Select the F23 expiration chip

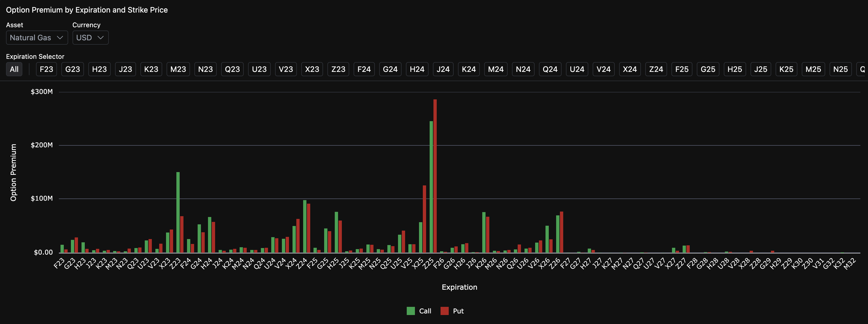coord(47,69)
